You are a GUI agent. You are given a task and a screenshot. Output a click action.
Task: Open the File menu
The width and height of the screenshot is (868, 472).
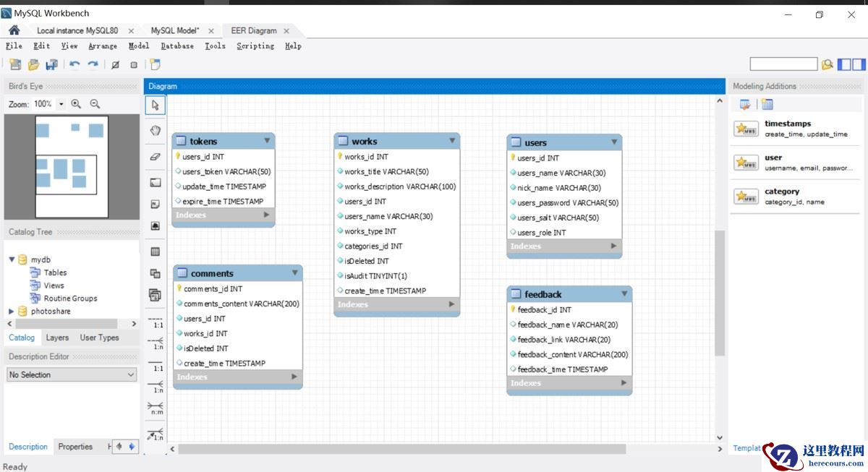pos(14,46)
